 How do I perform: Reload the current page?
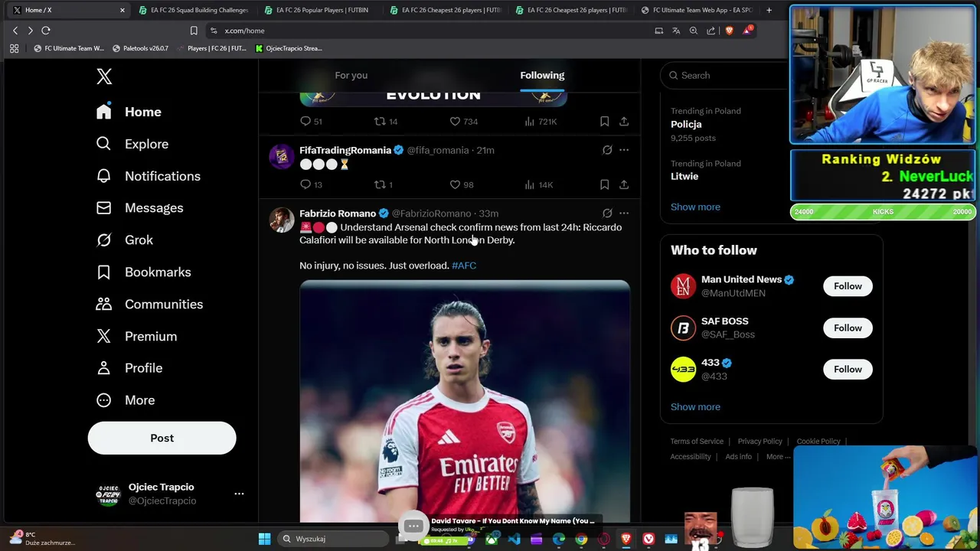[x=45, y=31]
